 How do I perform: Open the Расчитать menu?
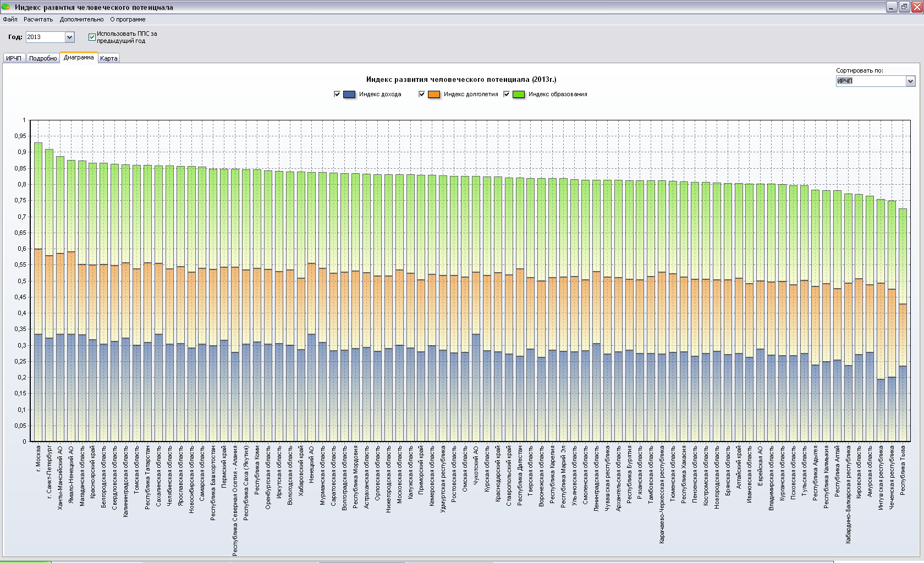coord(38,19)
